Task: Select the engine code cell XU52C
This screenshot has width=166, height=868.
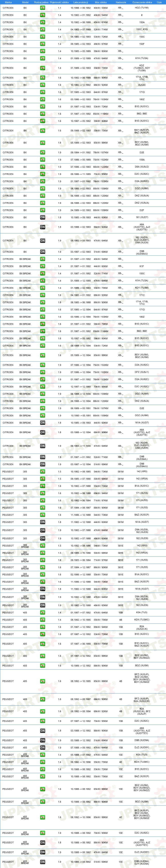Action: tap(142, 85)
